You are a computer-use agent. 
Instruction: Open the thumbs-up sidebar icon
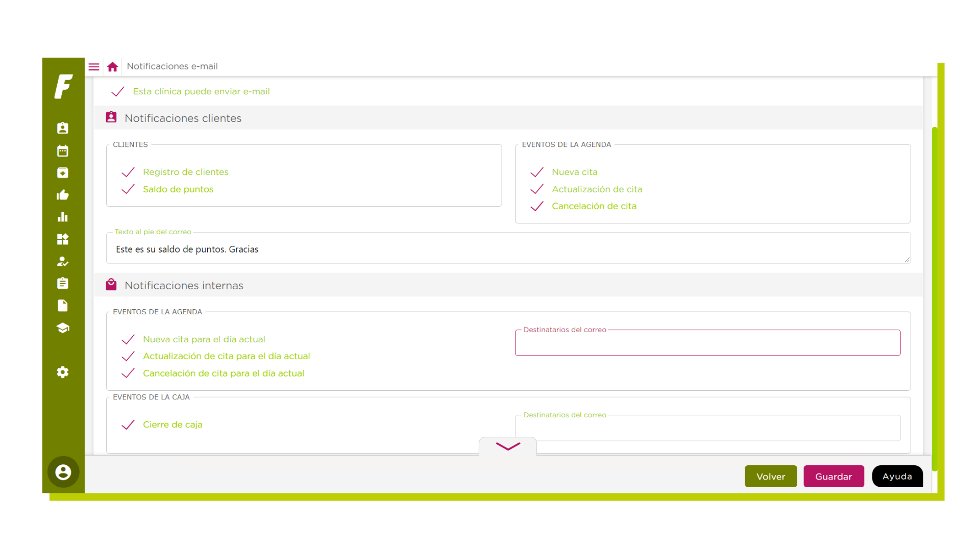(63, 195)
